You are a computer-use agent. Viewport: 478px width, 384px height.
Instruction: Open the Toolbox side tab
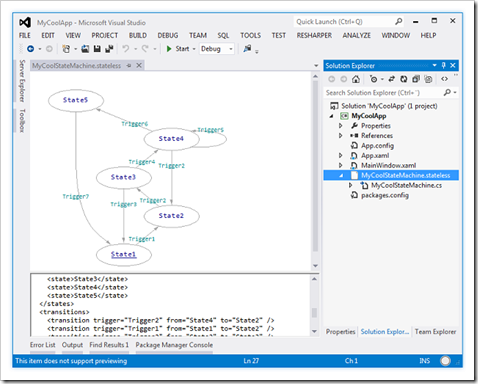point(22,120)
